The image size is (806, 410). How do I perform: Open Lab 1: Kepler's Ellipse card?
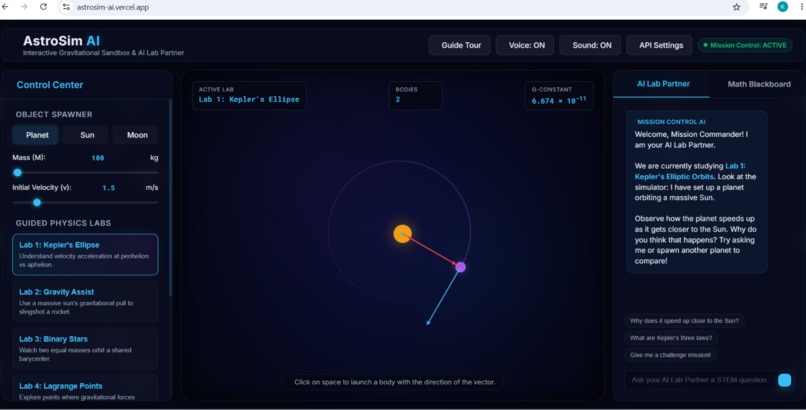click(85, 254)
